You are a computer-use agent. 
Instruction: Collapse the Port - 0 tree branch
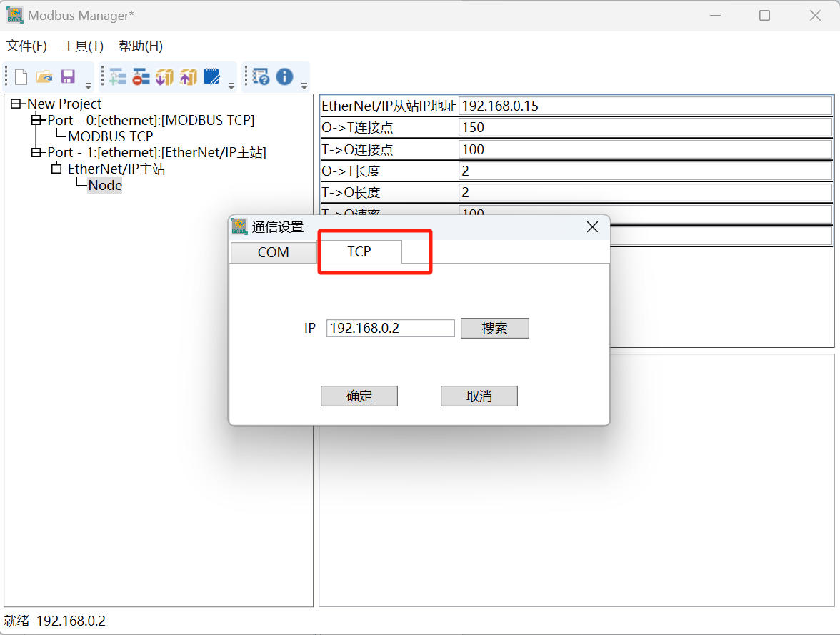tap(36, 120)
